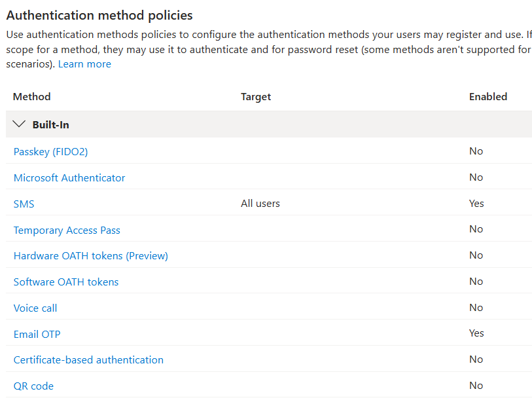Open the SMS method policy
Image resolution: width=532 pixels, height=404 pixels.
point(24,204)
